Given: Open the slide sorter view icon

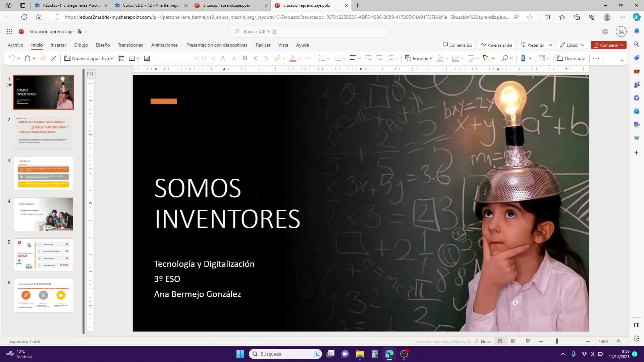Looking at the screenshot, I should point(513,341).
